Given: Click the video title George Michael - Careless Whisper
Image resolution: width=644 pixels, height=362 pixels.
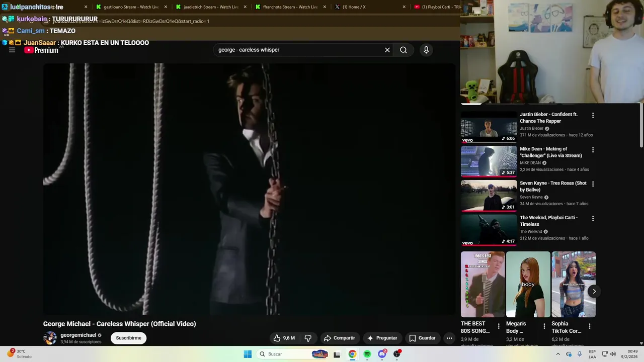Looking at the screenshot, I should (x=120, y=324).
